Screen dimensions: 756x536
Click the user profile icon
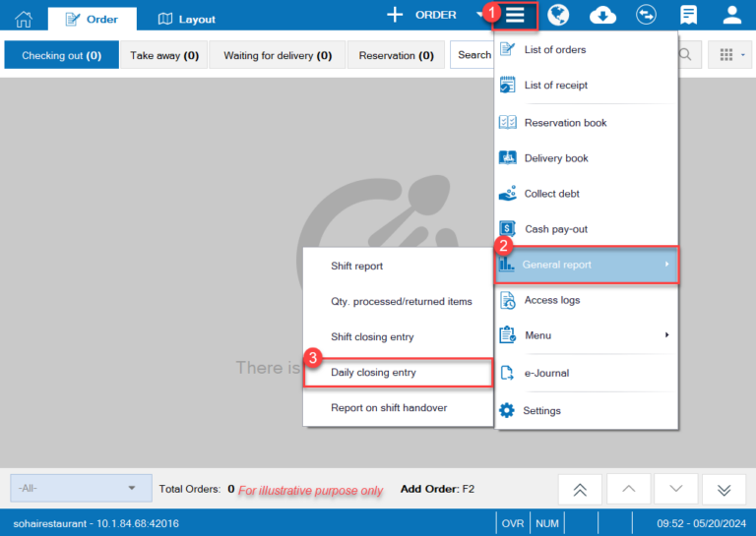(732, 16)
